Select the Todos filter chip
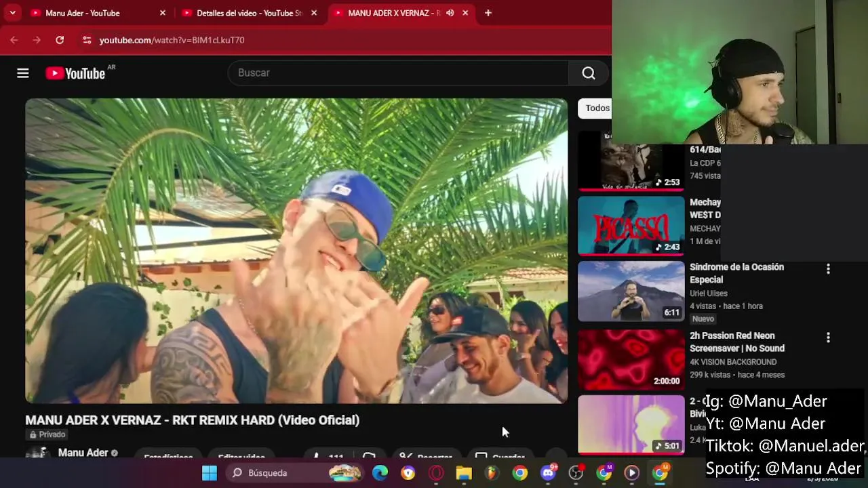Viewport: 868px width, 488px height. click(597, 108)
